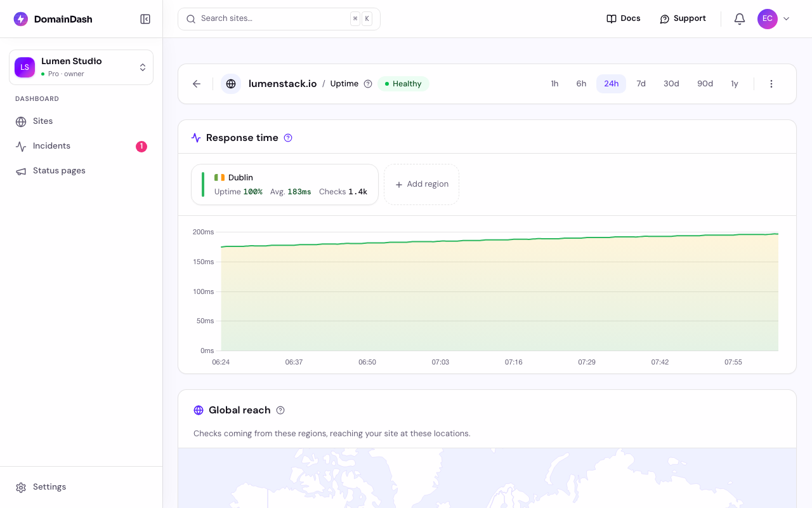This screenshot has width=812, height=508.
Task: Click the Response time pulse icon
Action: (x=196, y=138)
